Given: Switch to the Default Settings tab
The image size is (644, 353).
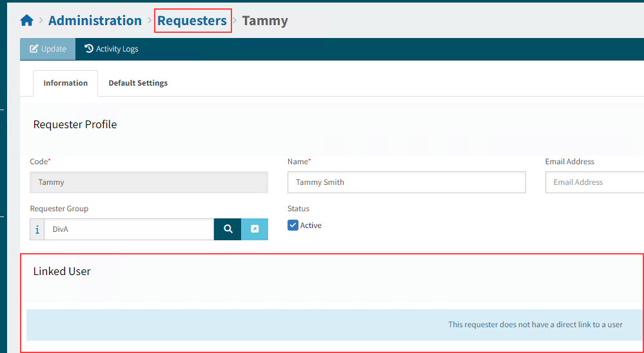Looking at the screenshot, I should 138,83.
